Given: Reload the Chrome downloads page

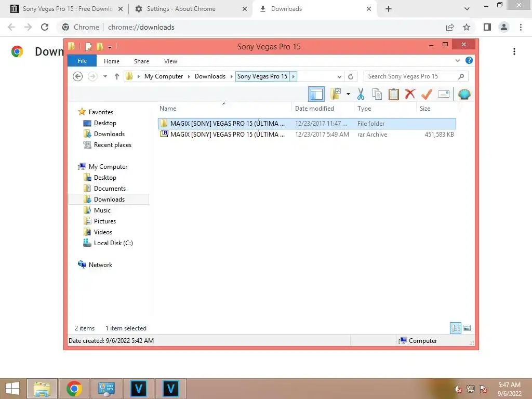Looking at the screenshot, I should pos(45,27).
